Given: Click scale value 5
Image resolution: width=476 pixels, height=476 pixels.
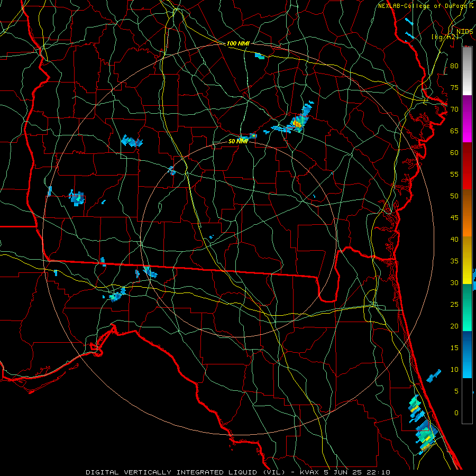Looking at the screenshot, I should click(x=456, y=391).
